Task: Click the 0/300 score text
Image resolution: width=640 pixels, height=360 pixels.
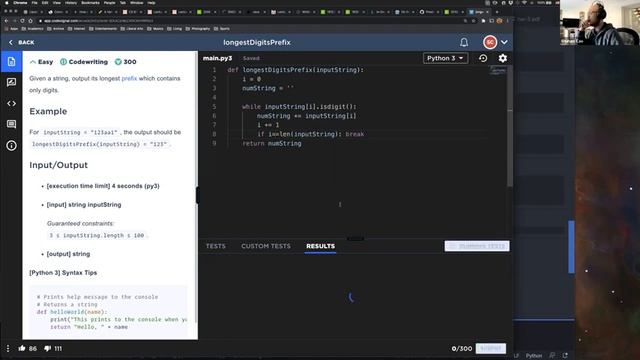Action: click(x=462, y=348)
